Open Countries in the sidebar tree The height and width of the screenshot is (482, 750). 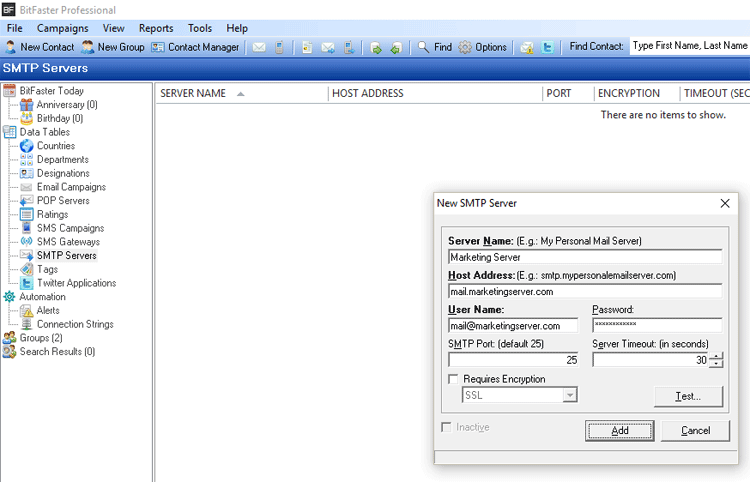click(x=56, y=146)
